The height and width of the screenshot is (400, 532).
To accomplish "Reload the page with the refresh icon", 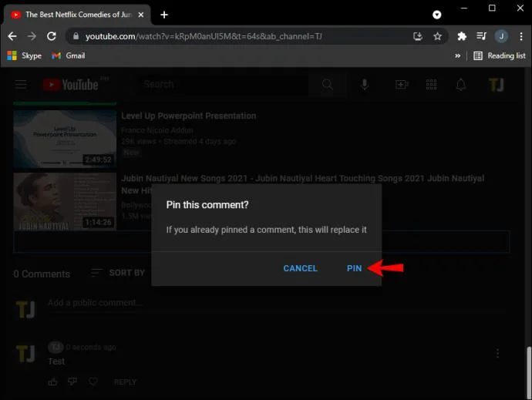I will 52,36.
